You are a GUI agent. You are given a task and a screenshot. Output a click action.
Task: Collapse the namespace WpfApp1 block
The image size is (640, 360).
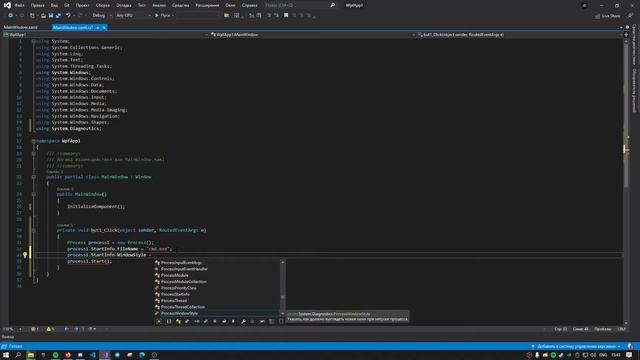(33, 141)
